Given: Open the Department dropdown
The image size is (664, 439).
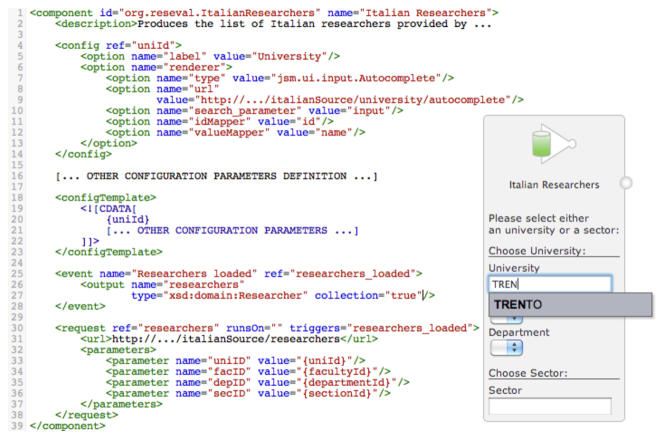Looking at the screenshot, I should [x=506, y=348].
